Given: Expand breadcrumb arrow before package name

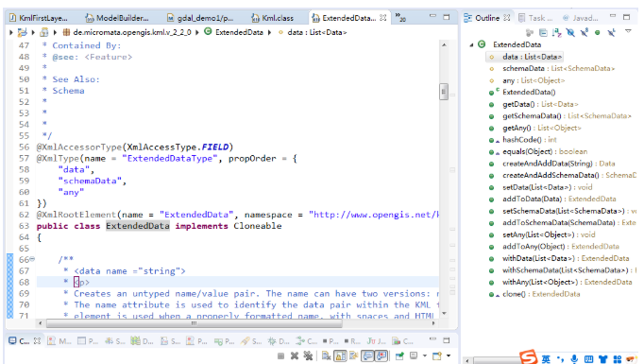Looking at the screenshot, I should click(x=55, y=32).
